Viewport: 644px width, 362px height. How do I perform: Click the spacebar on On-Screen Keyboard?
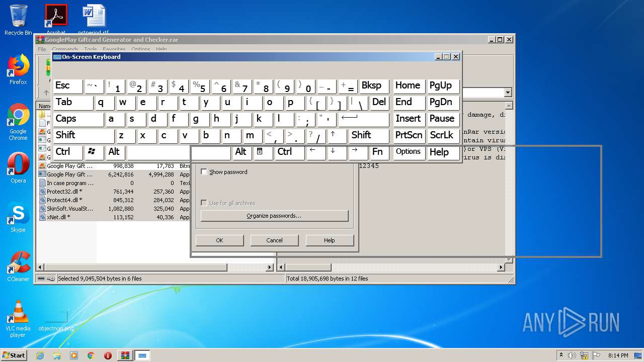[x=179, y=152]
